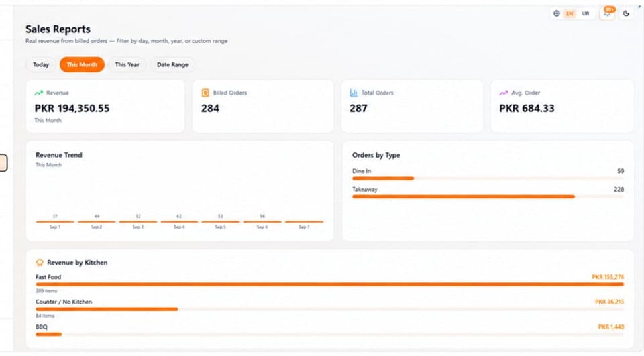The image size is (644, 356).
Task: Switch to the This Year filter
Action: pos(127,65)
